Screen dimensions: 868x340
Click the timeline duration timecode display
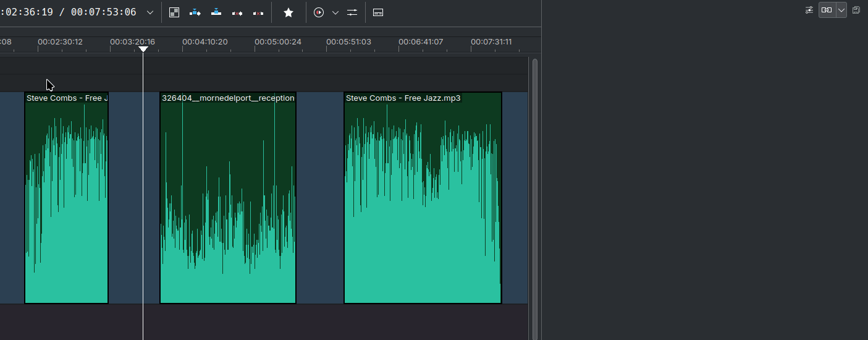pyautogui.click(x=103, y=12)
